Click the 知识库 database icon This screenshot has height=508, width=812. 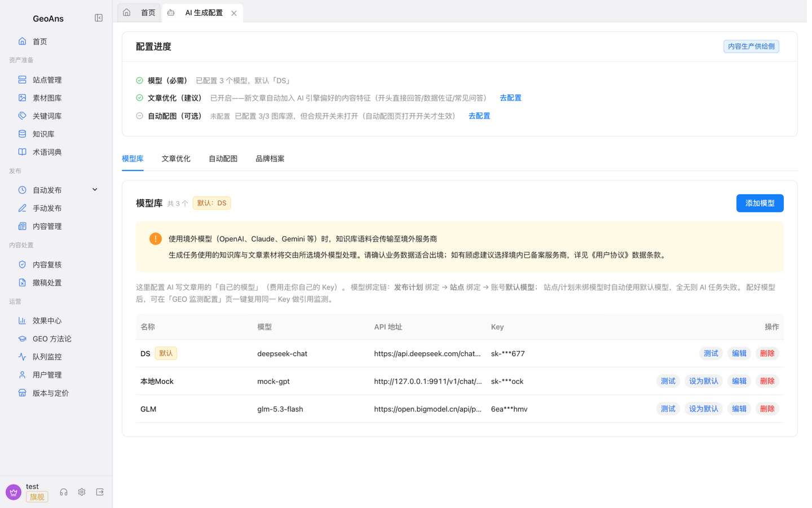(22, 134)
